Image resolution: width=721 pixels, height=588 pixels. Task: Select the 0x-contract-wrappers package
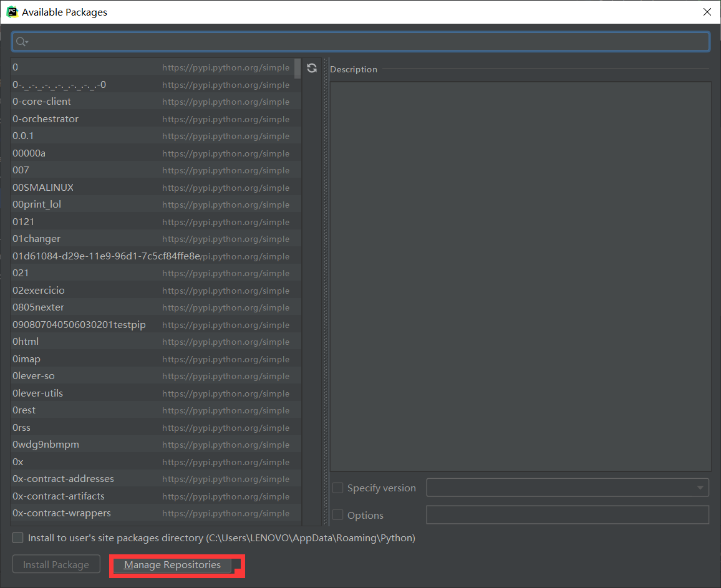pos(156,513)
